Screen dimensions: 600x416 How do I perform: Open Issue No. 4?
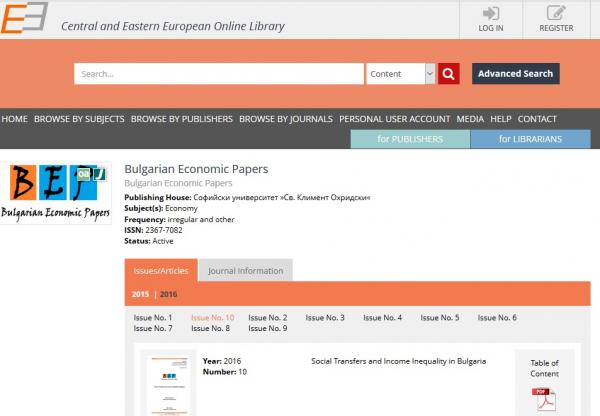pyautogui.click(x=382, y=318)
